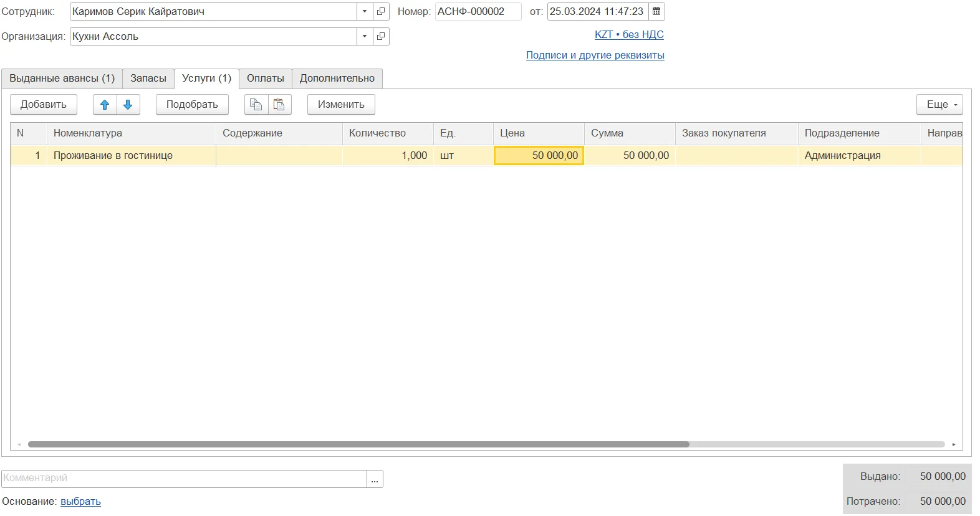The image size is (980, 516).
Task: Expand the Сотрудник dropdown list
Action: coord(365,11)
